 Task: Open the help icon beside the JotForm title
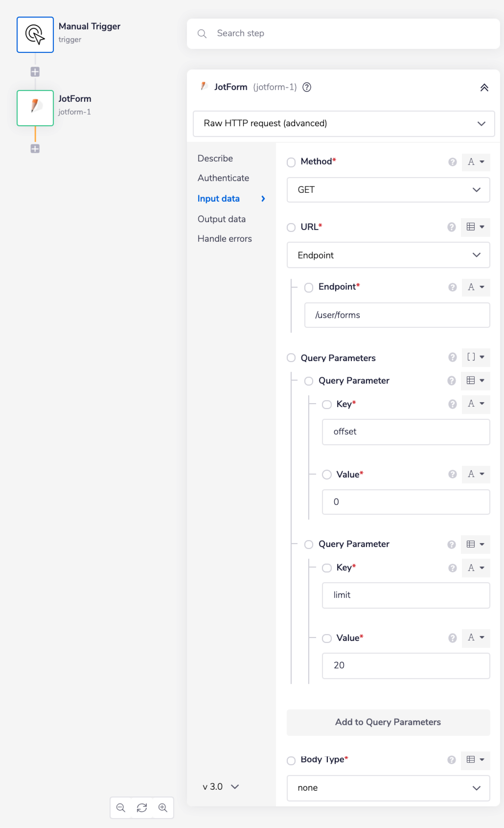point(307,87)
